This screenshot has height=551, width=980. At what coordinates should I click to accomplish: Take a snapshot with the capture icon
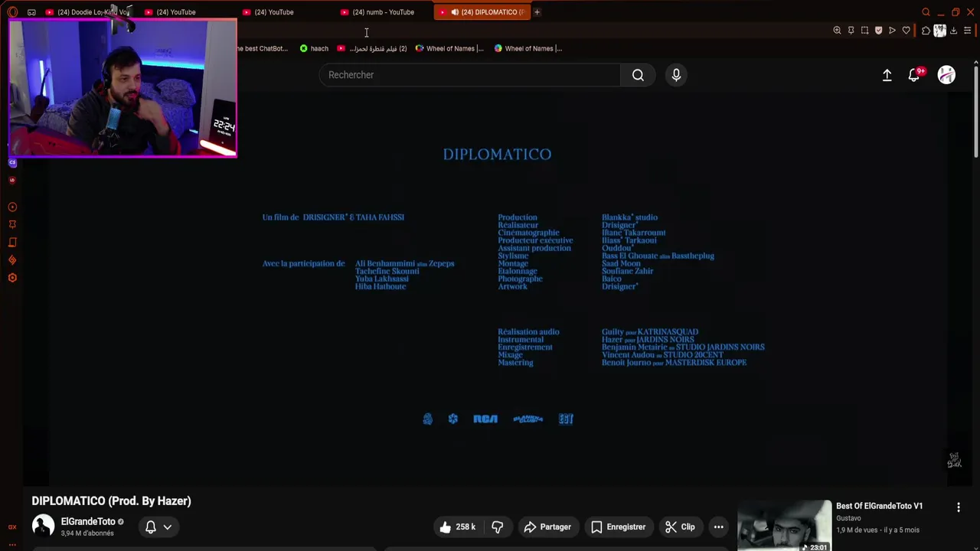coord(864,31)
